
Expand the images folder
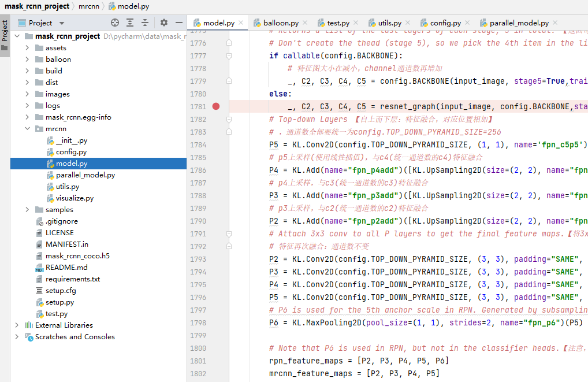tap(27, 94)
